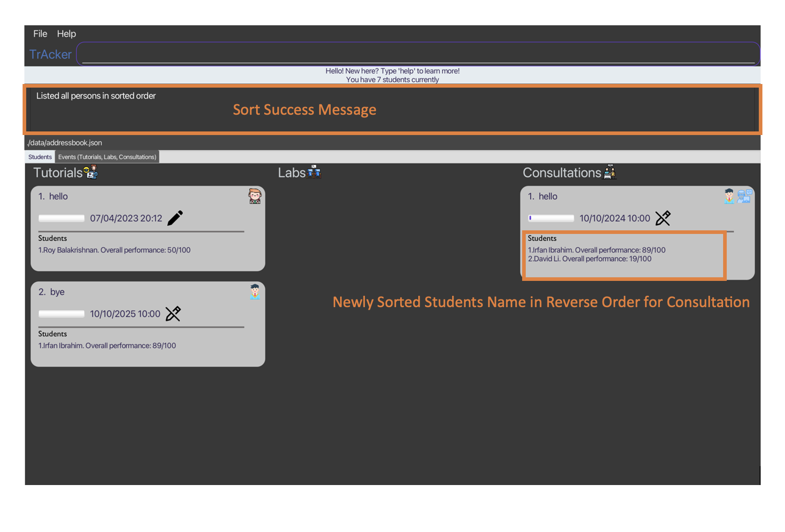Click the '2. bye' tutorial card title

(x=51, y=292)
